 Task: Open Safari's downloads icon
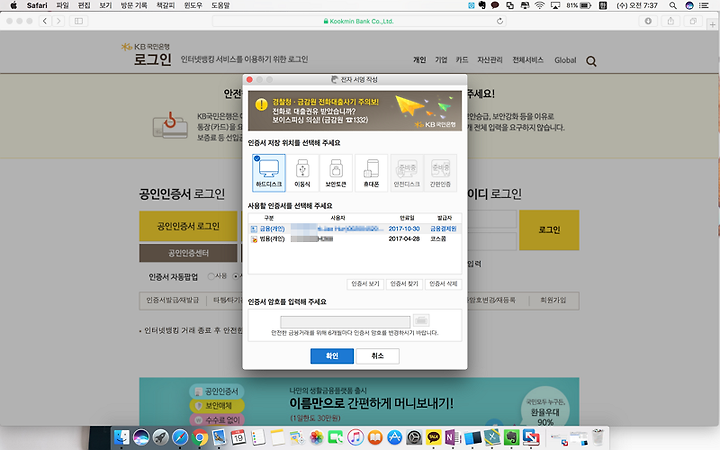(648, 21)
